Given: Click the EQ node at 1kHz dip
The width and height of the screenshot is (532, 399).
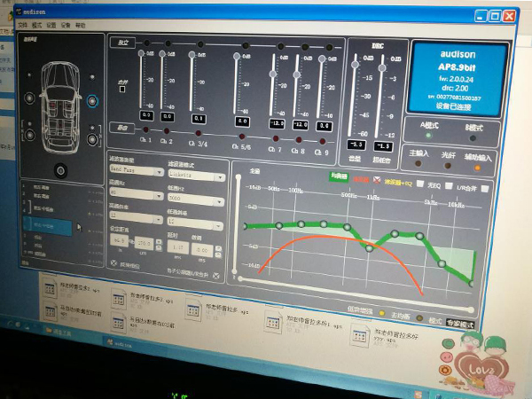Looking at the screenshot, I should click(369, 248).
